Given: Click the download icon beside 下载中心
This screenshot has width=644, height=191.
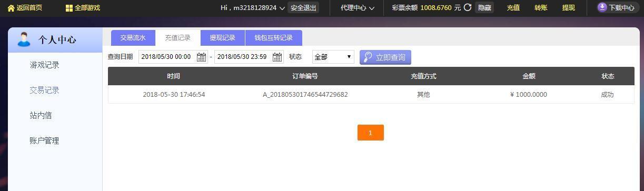Looking at the screenshot, I should pyautogui.click(x=602, y=7).
